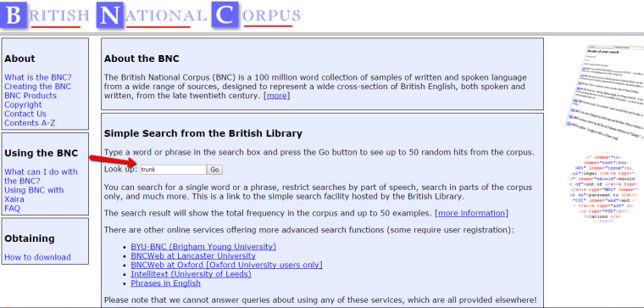
Task: Open 'What can I do with the BNC?'
Action: 41,176
